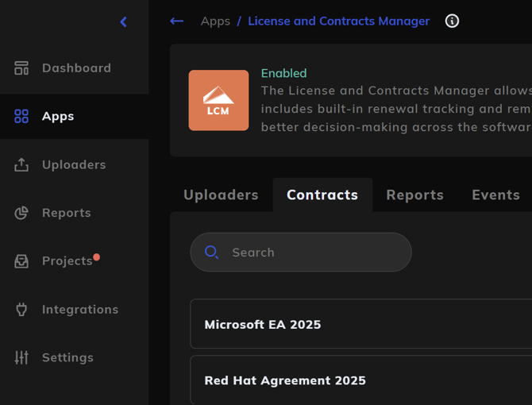Click the License and Contracts Manager breadcrumb
The image size is (532, 405).
point(339,21)
